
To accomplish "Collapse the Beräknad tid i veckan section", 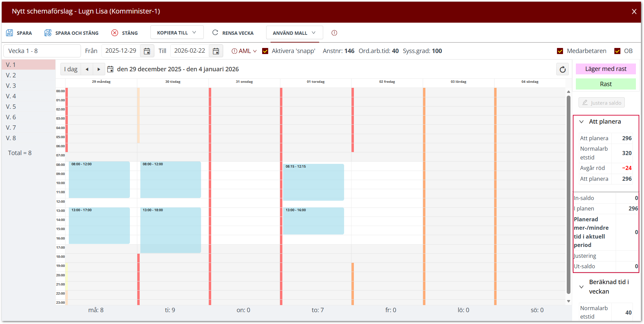I will pyautogui.click(x=582, y=287).
